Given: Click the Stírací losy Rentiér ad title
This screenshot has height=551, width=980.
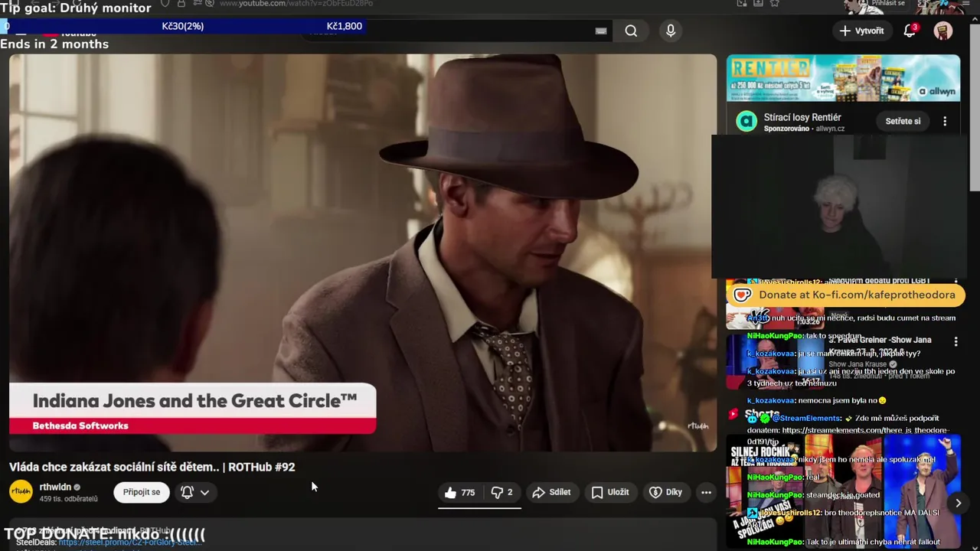Looking at the screenshot, I should tap(802, 117).
